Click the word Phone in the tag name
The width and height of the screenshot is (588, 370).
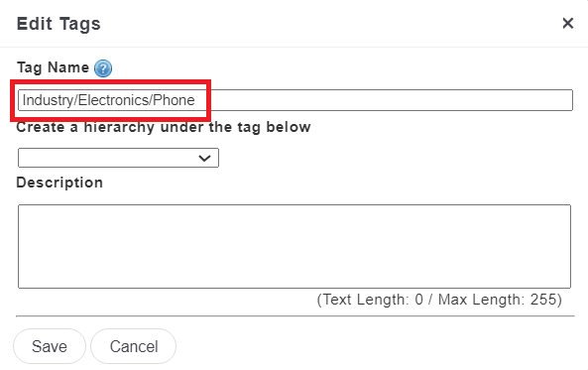[x=174, y=100]
